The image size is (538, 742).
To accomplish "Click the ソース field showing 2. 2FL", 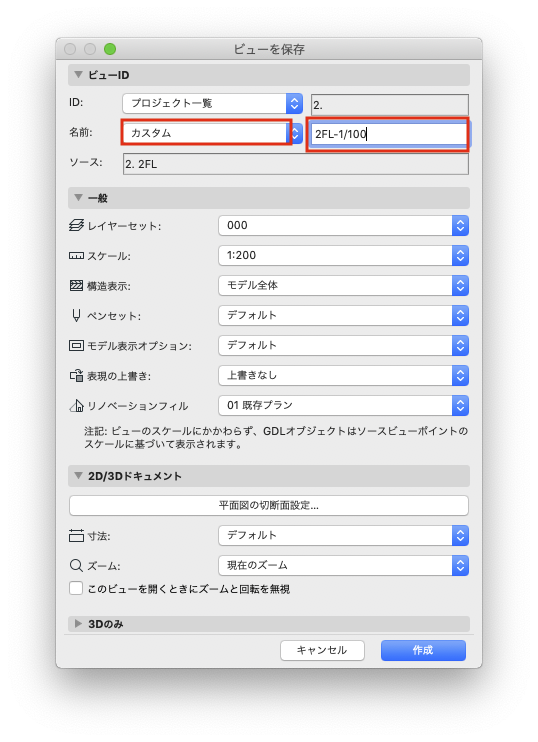I will click(x=296, y=164).
